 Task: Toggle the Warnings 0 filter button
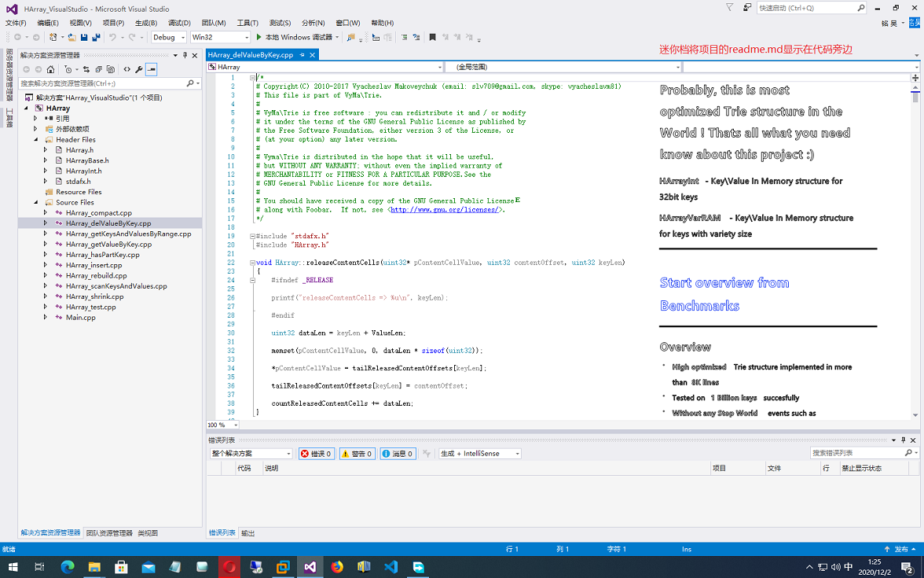[357, 454]
